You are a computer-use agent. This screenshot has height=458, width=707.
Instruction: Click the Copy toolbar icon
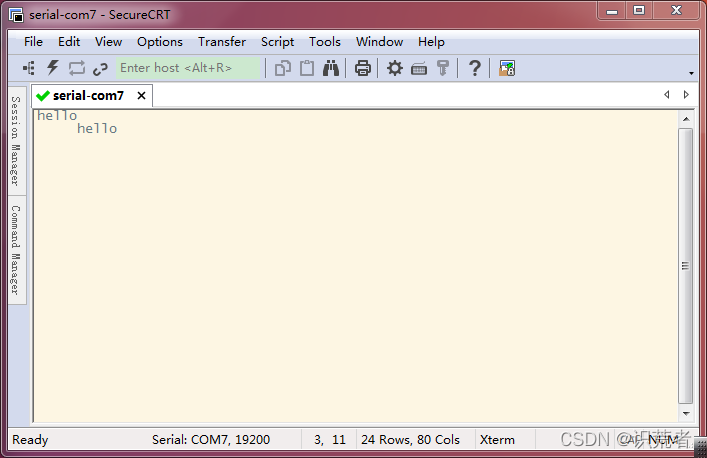click(283, 69)
